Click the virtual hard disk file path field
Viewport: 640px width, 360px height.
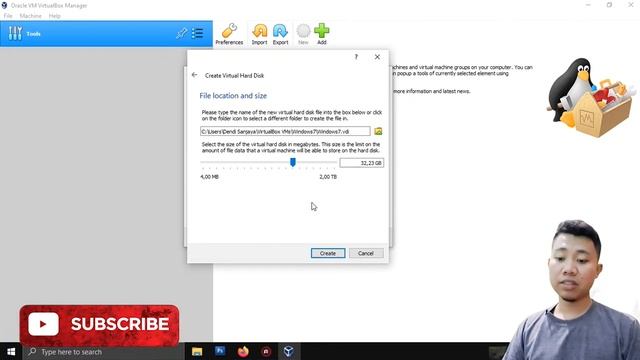coord(285,131)
